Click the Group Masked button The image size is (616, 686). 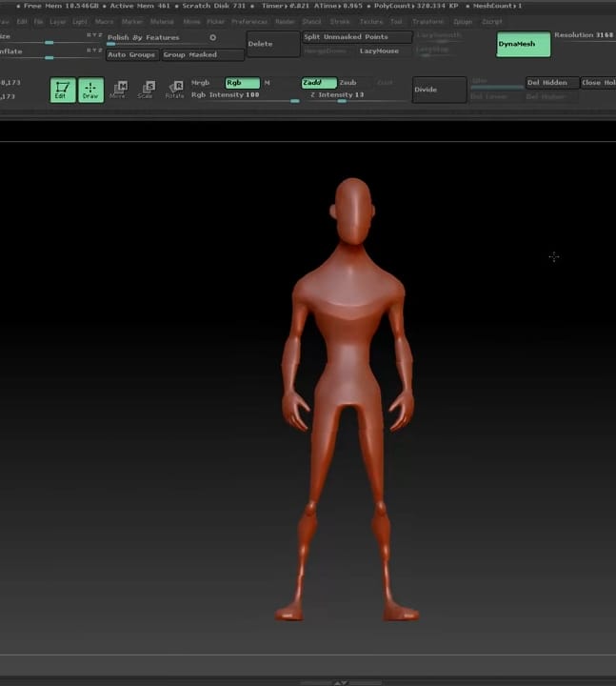point(203,54)
